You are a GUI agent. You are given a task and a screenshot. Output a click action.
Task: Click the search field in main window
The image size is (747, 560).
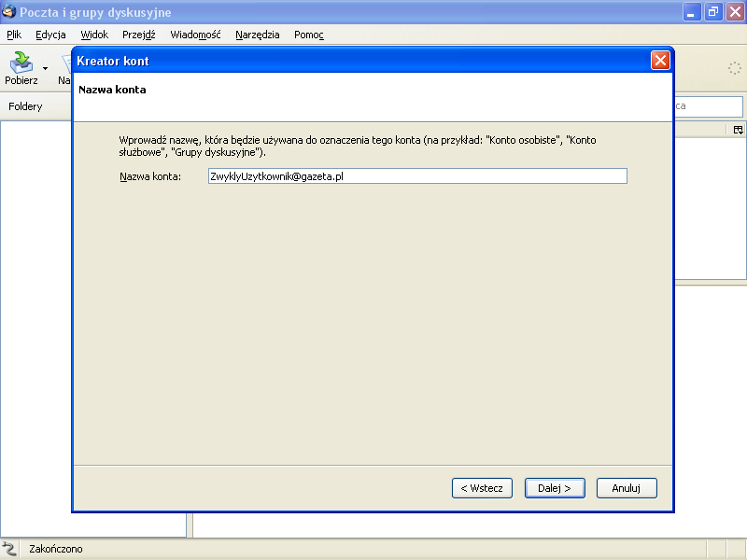(709, 106)
